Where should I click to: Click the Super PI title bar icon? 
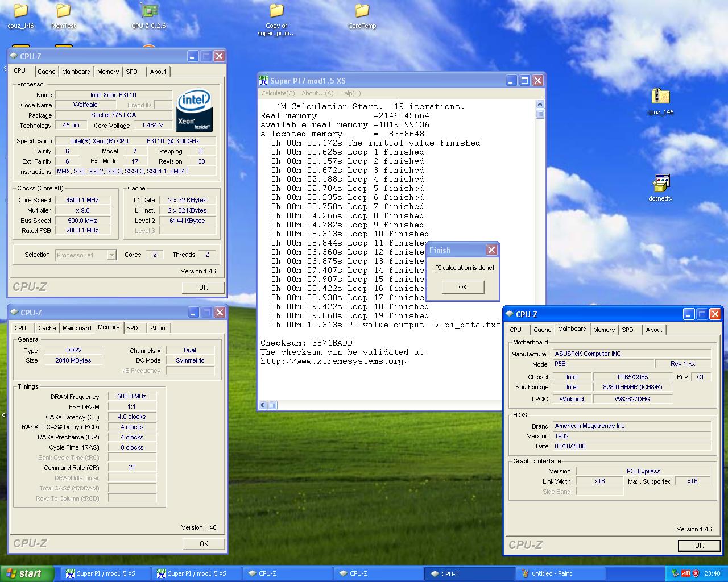[264, 80]
